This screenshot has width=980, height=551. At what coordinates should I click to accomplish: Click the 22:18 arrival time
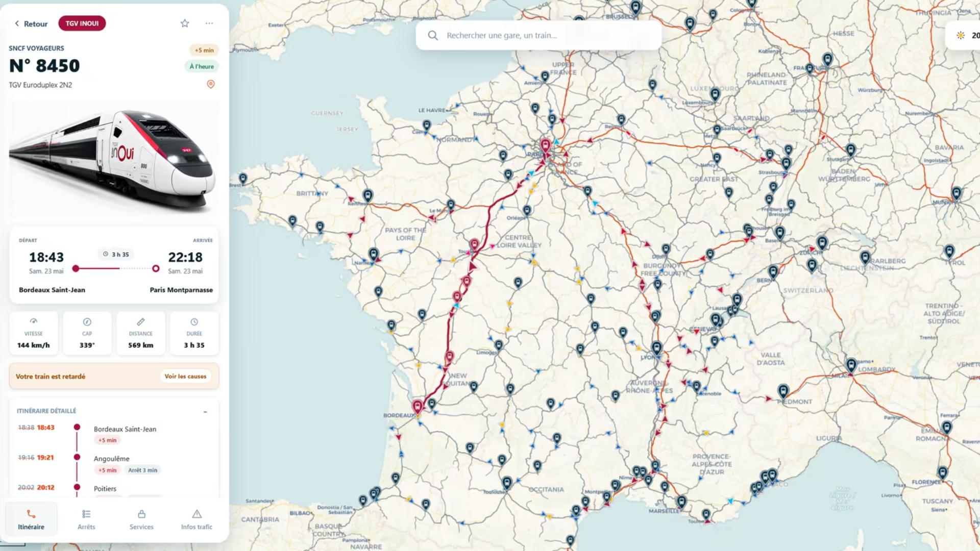185,257
